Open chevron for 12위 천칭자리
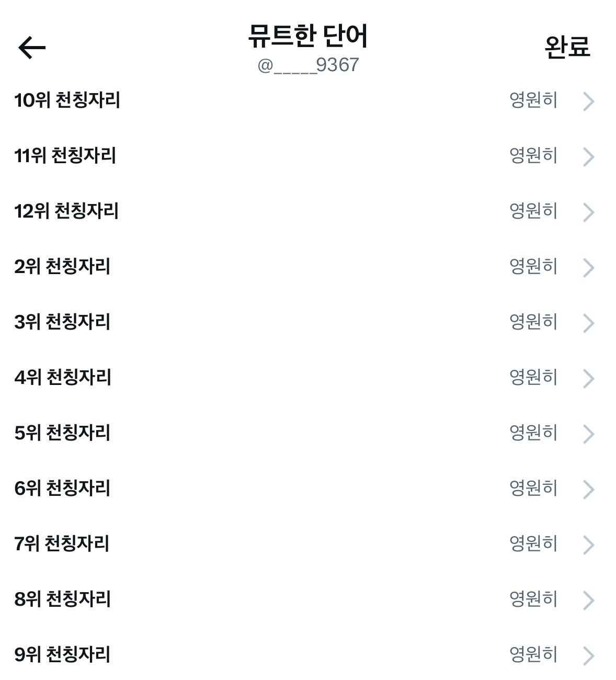The height and width of the screenshot is (680, 616). point(588,212)
